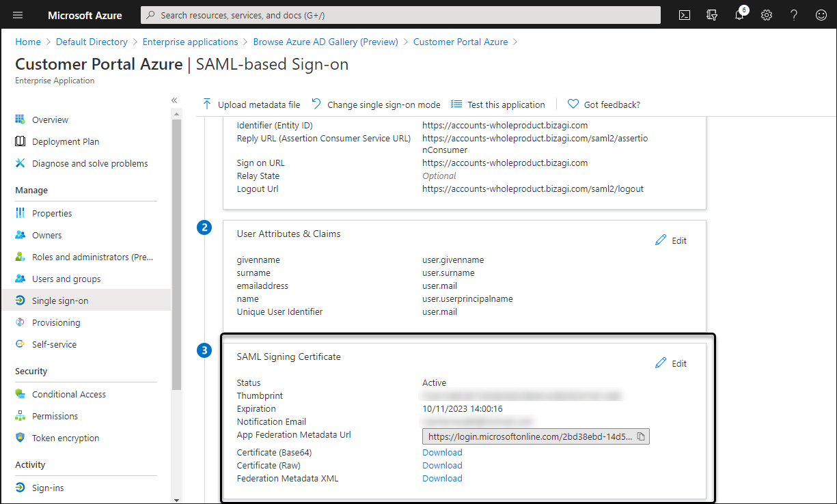
Task: Open Provisioning settings
Action: coord(56,322)
